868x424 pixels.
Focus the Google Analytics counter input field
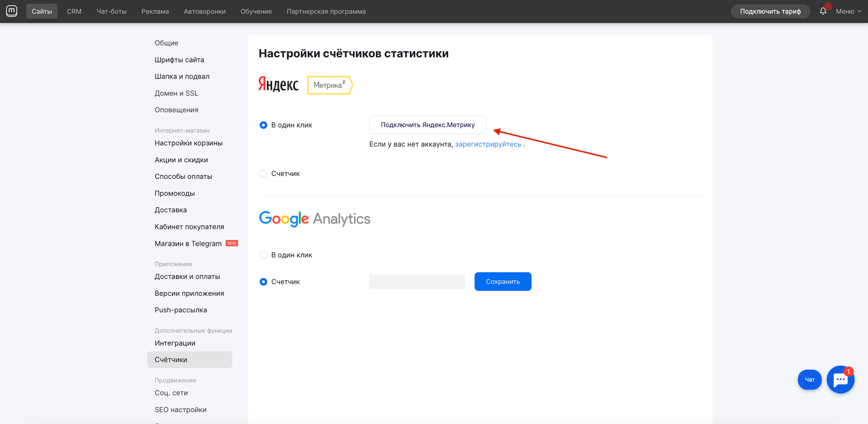417,281
